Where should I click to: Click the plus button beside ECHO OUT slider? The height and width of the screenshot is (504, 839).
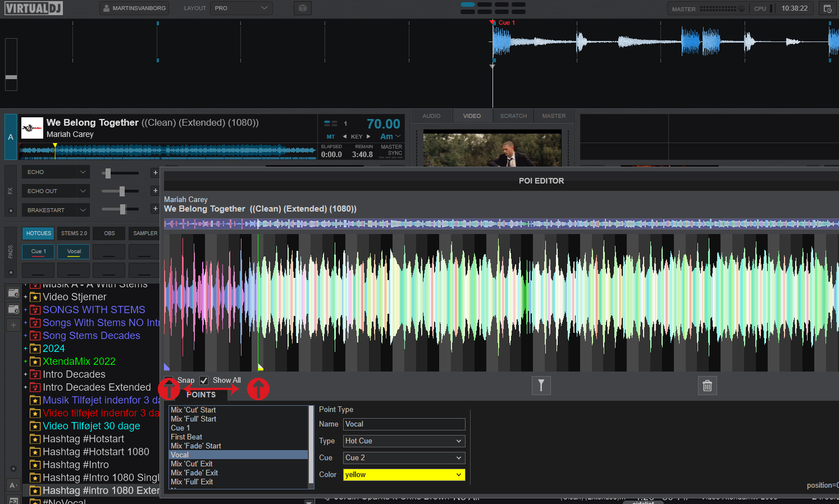[x=155, y=191]
